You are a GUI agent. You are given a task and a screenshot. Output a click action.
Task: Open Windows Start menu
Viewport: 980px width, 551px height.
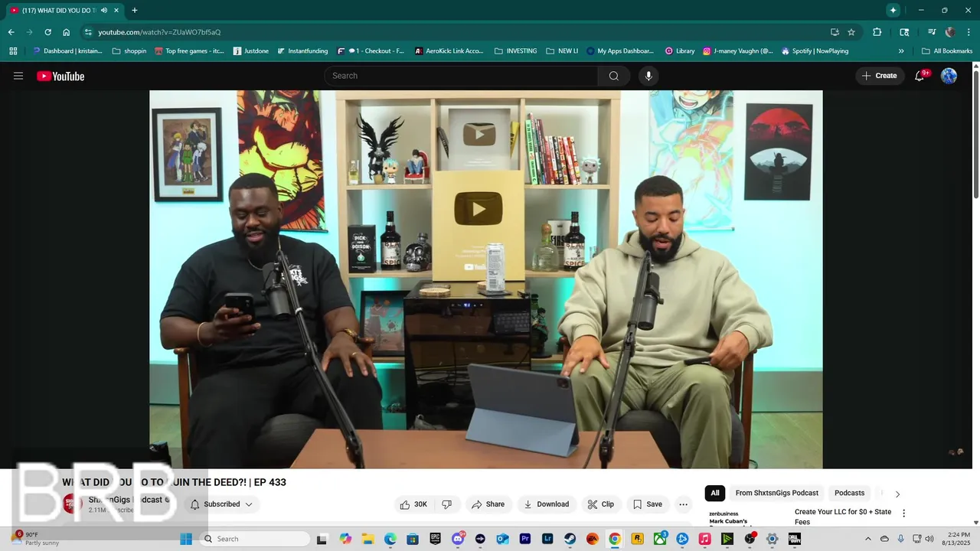[x=186, y=539]
